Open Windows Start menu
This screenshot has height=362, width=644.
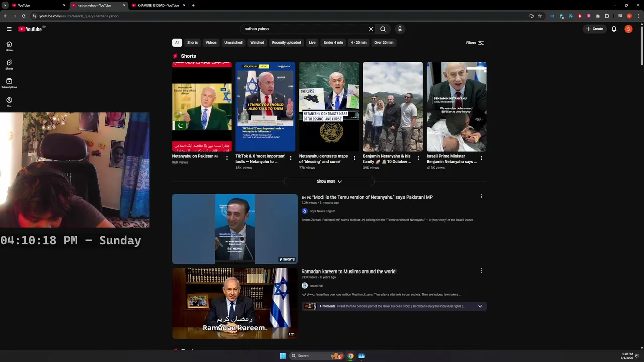click(x=283, y=356)
